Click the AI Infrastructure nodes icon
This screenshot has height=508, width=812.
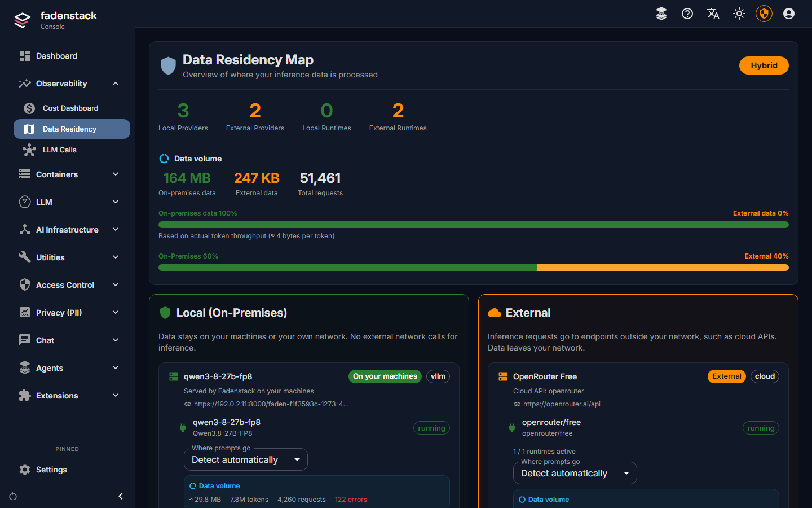[x=25, y=230]
